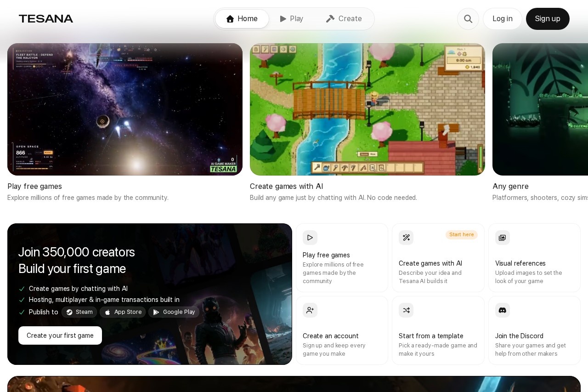Click the Start here badge

[x=462, y=235]
